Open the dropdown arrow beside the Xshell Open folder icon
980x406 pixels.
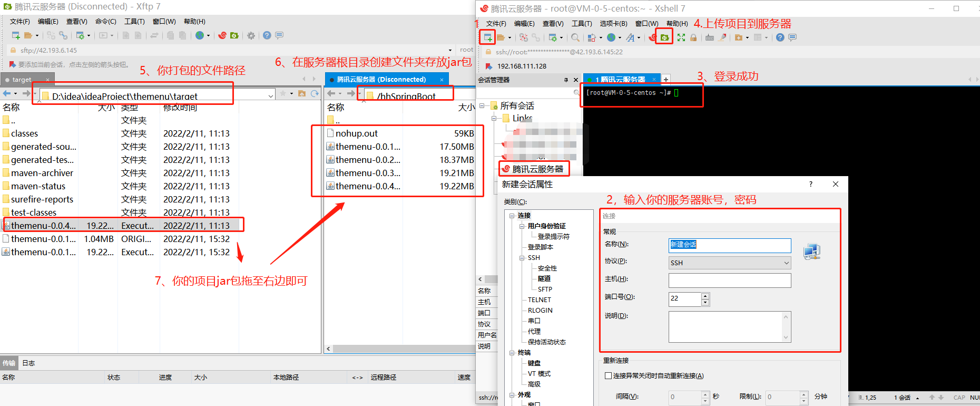509,38
